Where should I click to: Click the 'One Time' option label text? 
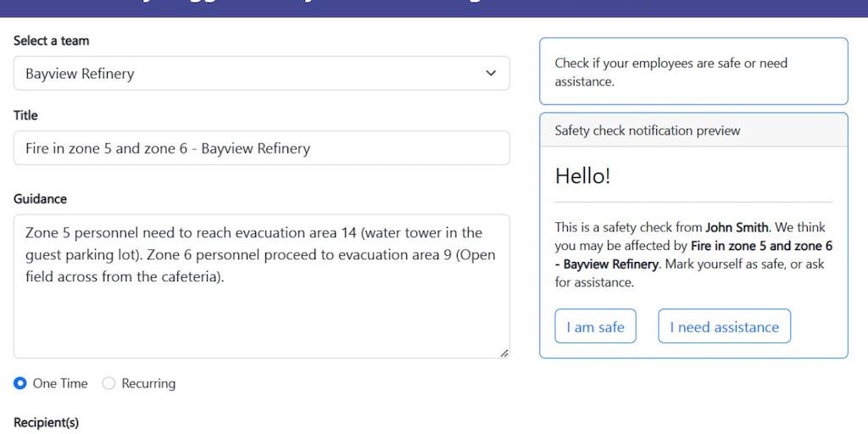pos(60,383)
